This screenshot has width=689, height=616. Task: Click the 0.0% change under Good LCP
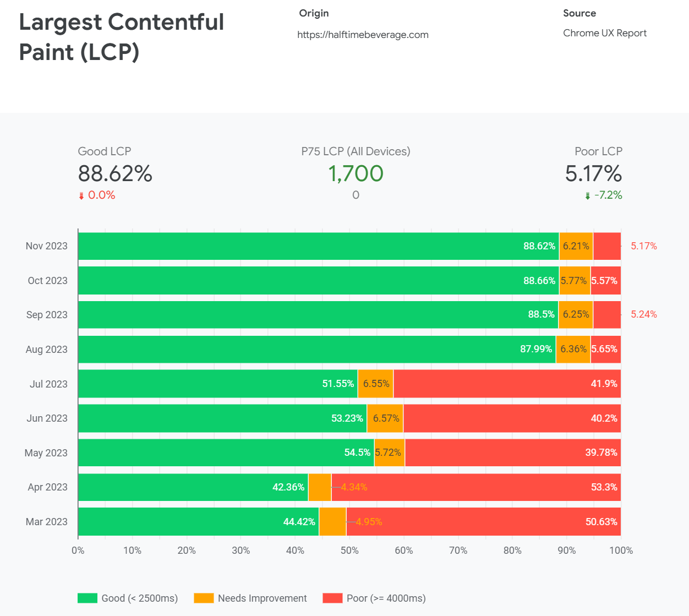[x=102, y=195]
